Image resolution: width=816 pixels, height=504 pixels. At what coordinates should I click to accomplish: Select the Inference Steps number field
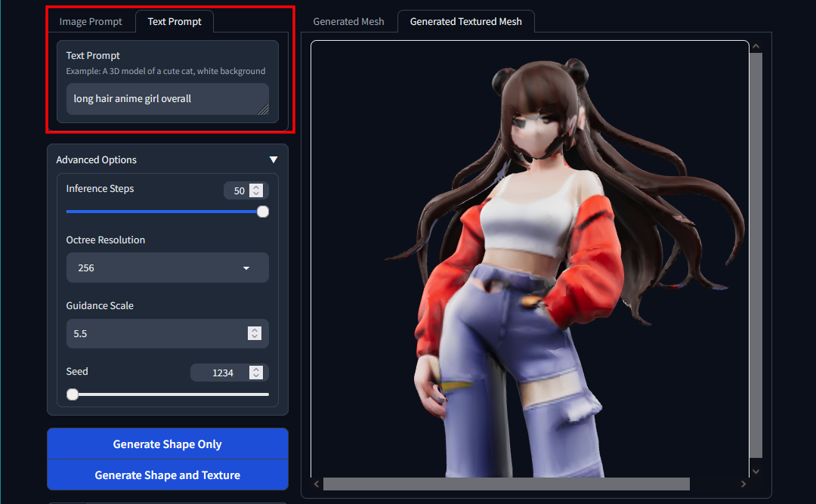[x=239, y=190]
